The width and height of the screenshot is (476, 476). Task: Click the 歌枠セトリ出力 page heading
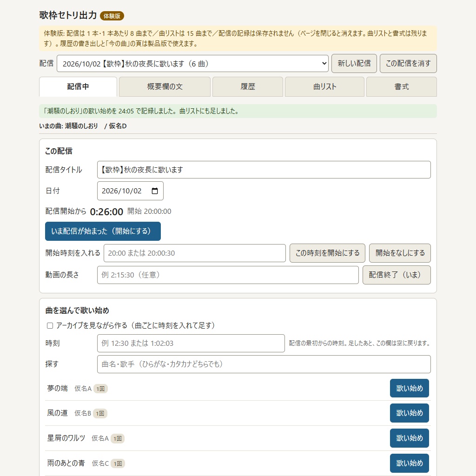click(x=68, y=15)
